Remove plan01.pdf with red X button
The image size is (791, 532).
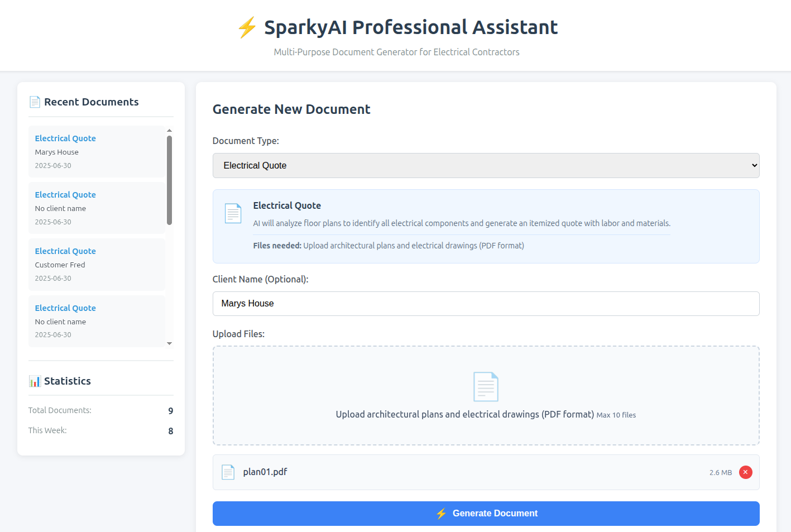coord(745,472)
